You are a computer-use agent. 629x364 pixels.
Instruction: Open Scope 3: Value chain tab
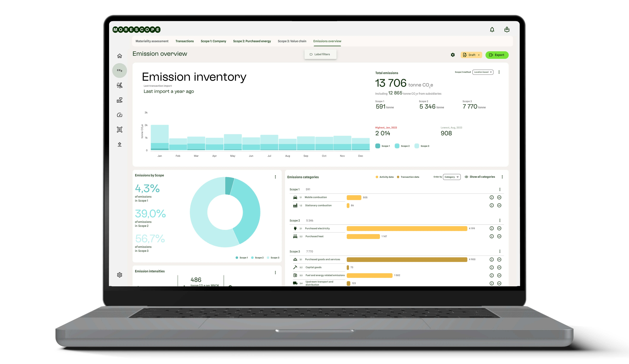pos(292,41)
